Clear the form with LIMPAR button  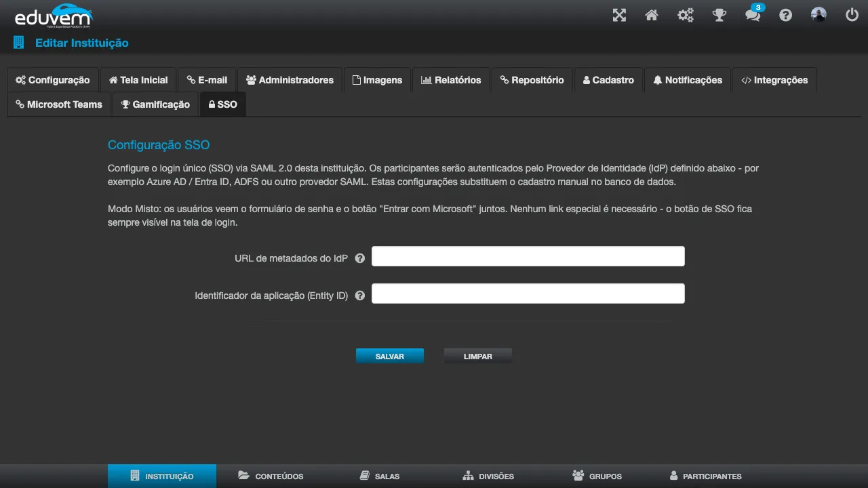pos(478,356)
